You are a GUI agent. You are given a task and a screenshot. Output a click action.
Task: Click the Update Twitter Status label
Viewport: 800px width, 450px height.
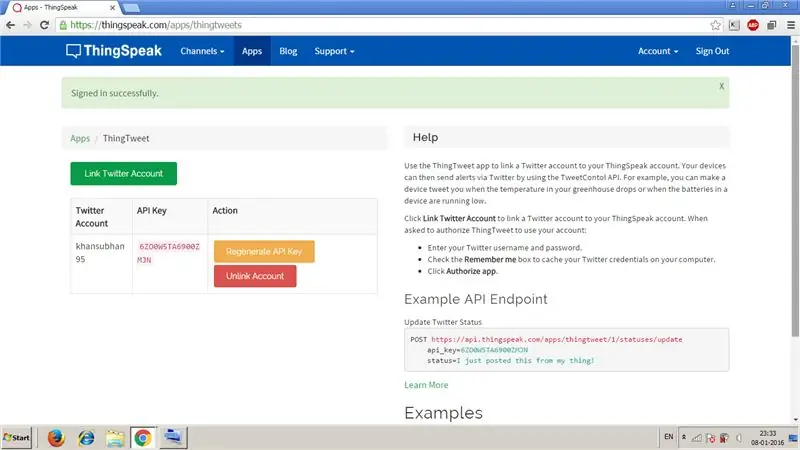(x=443, y=322)
